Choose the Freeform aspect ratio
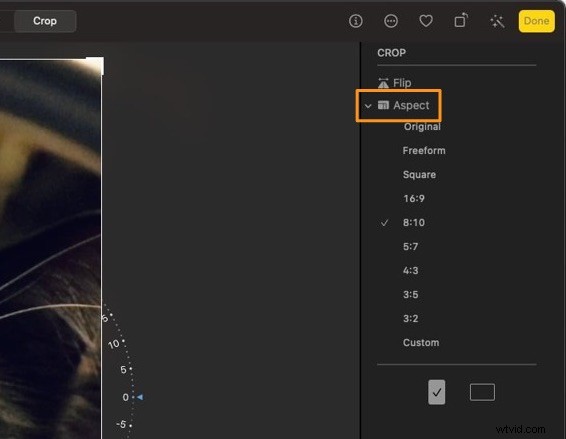The image size is (566, 439). [424, 151]
